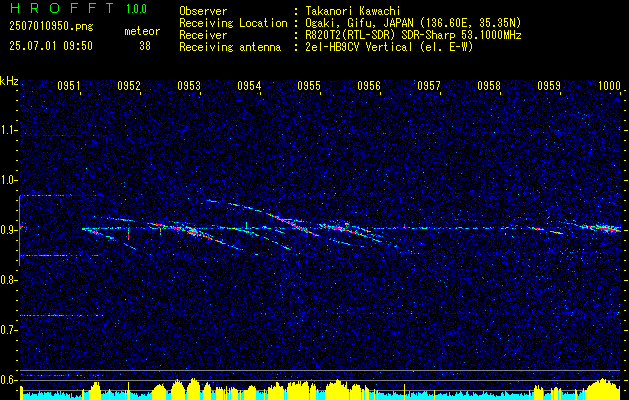Click receiver text R820T2(RTL-SDR) SDR-Sharp 53.1000MHz
Image resolution: width=629 pixels, height=400 pixels.
click(x=413, y=35)
